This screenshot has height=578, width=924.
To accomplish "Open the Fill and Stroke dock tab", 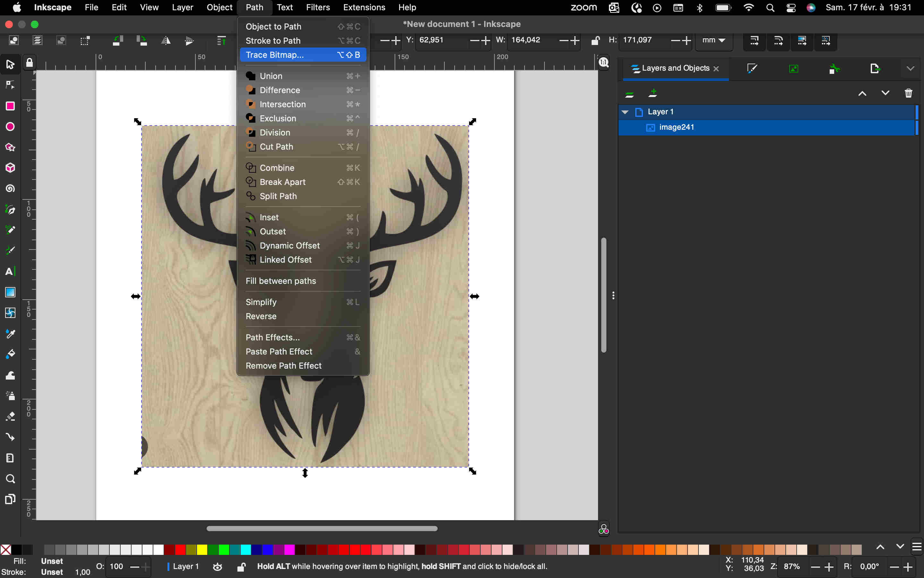I will click(x=752, y=68).
